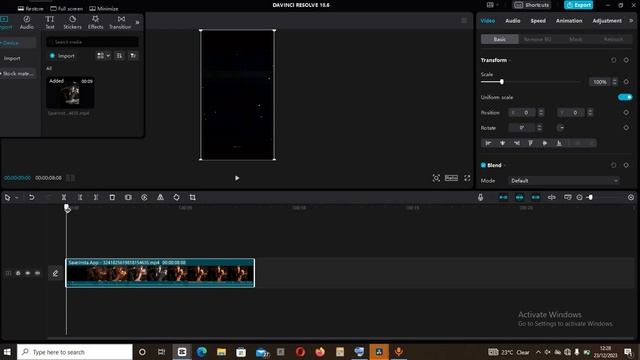Adjust the timeline zoom slider
This screenshot has height=360, width=640.
(x=590, y=198)
